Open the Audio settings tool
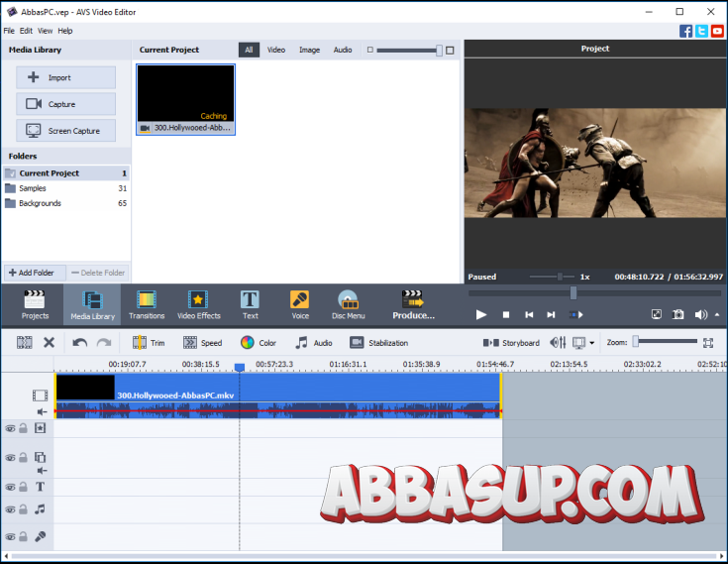728x564 pixels. pos(314,343)
